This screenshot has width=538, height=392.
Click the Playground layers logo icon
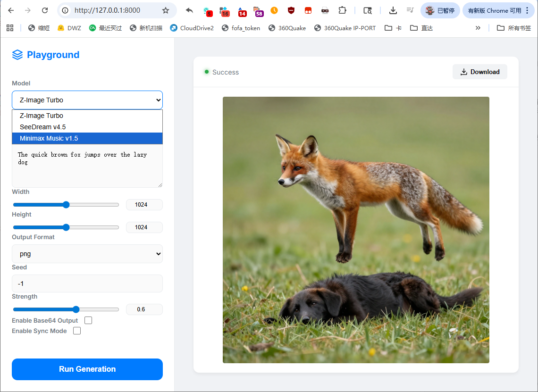[x=17, y=55]
